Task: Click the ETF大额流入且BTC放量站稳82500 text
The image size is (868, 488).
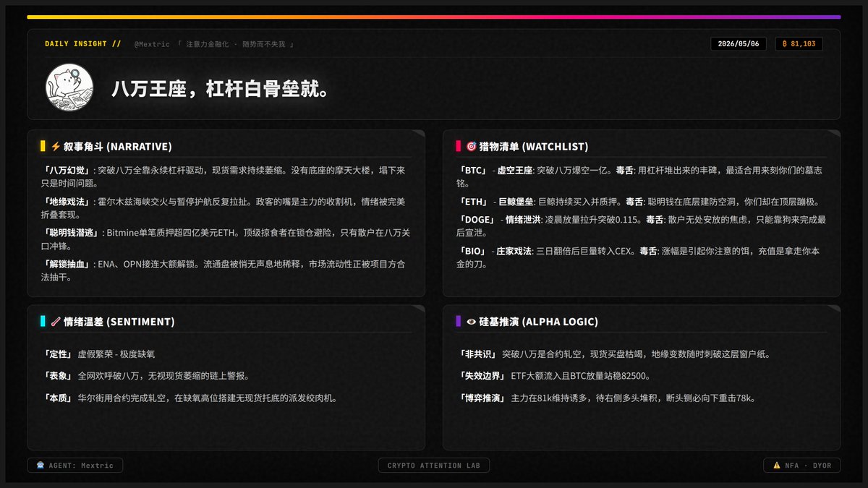Action: point(580,376)
